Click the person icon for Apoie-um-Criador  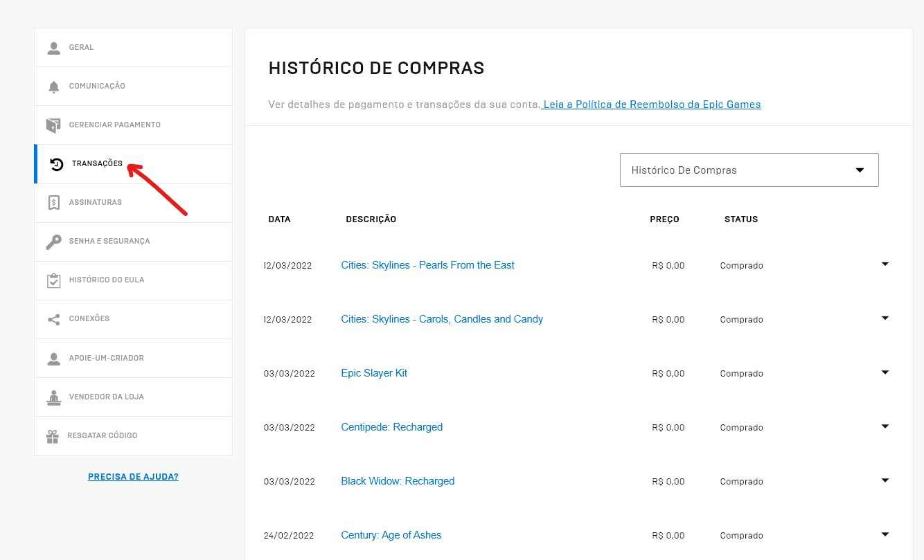point(53,359)
